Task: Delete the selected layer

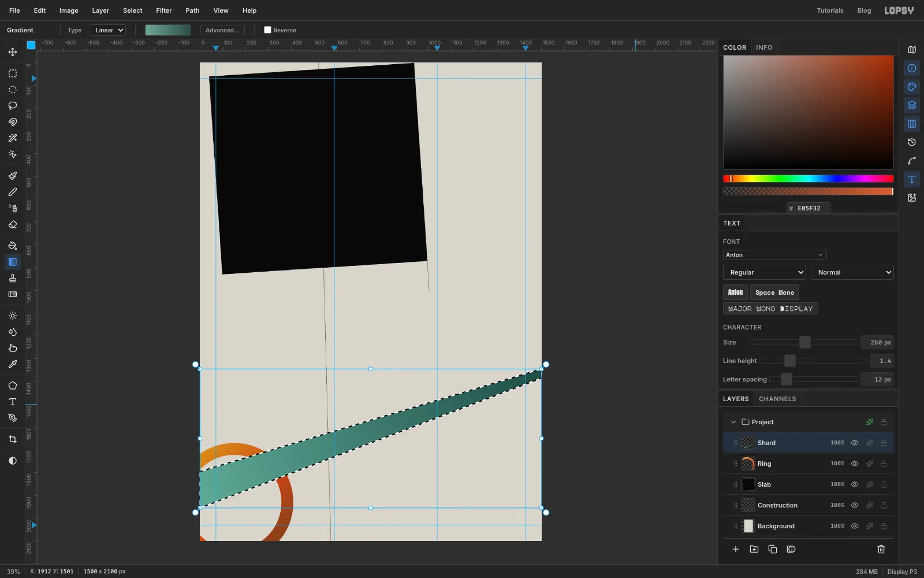Action: tap(881, 549)
